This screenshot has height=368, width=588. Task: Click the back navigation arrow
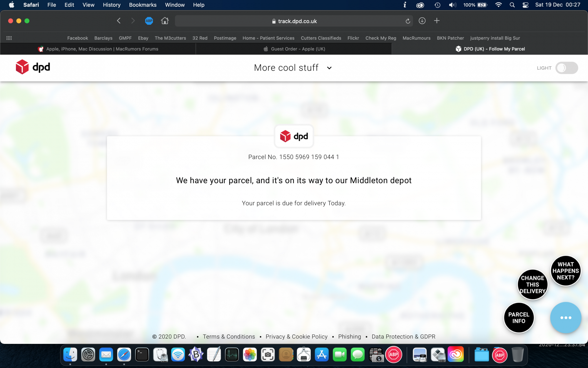click(119, 21)
